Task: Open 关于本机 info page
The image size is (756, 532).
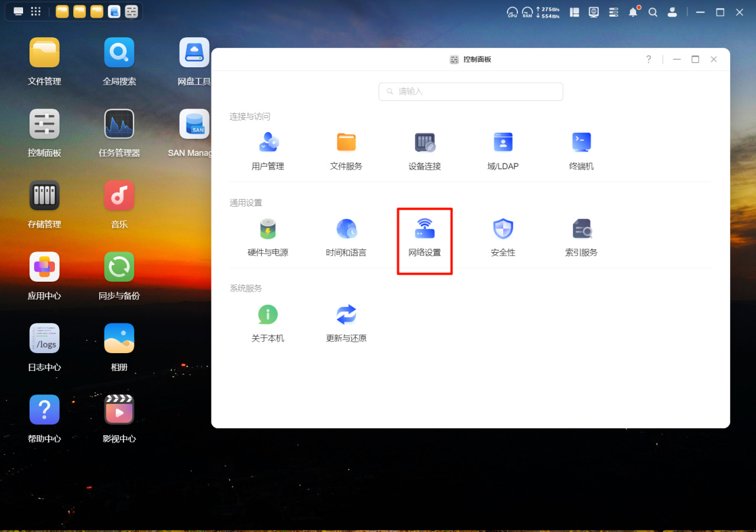Action: (x=268, y=323)
